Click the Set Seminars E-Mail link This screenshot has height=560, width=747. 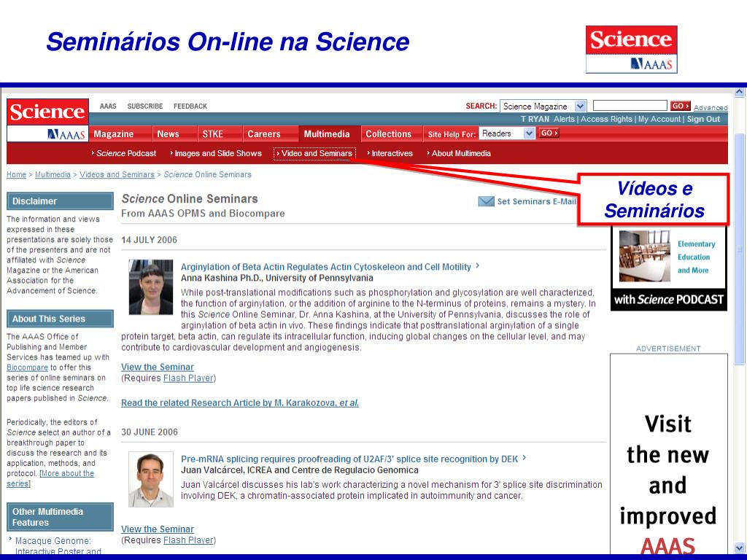536,201
